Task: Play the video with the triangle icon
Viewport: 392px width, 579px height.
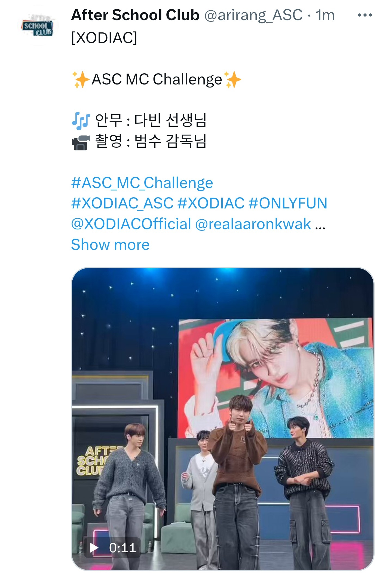Action: click(94, 547)
